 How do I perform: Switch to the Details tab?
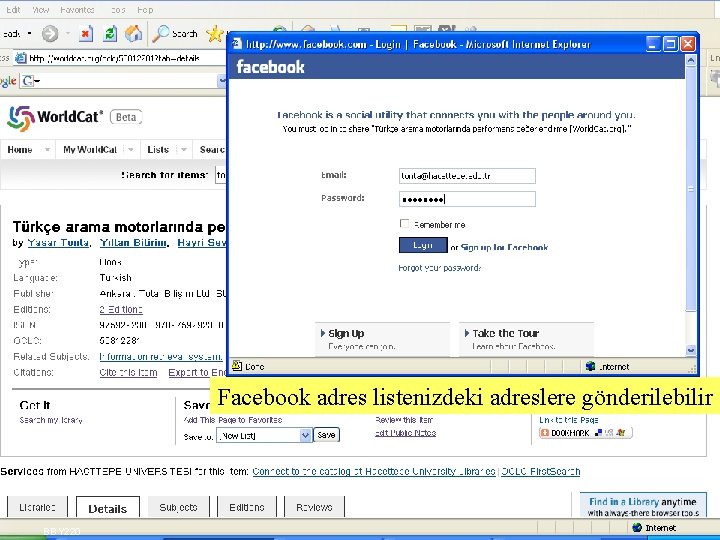(107, 508)
